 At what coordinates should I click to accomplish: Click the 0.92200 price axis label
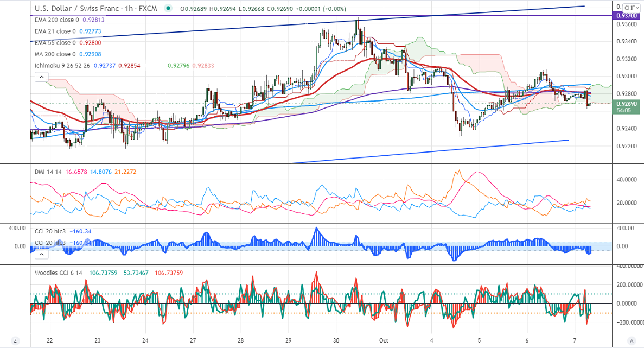coord(627,146)
